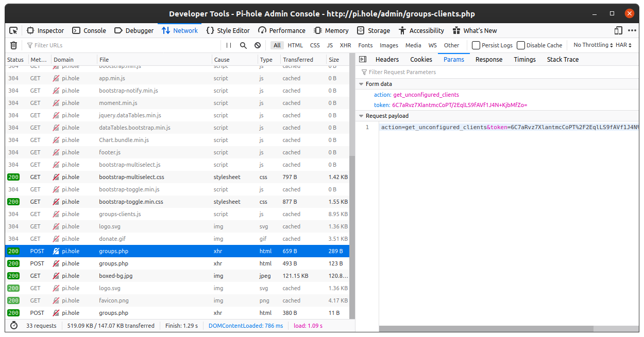The width and height of the screenshot is (644, 337).
Task: Pause recording network log
Action: 229,45
